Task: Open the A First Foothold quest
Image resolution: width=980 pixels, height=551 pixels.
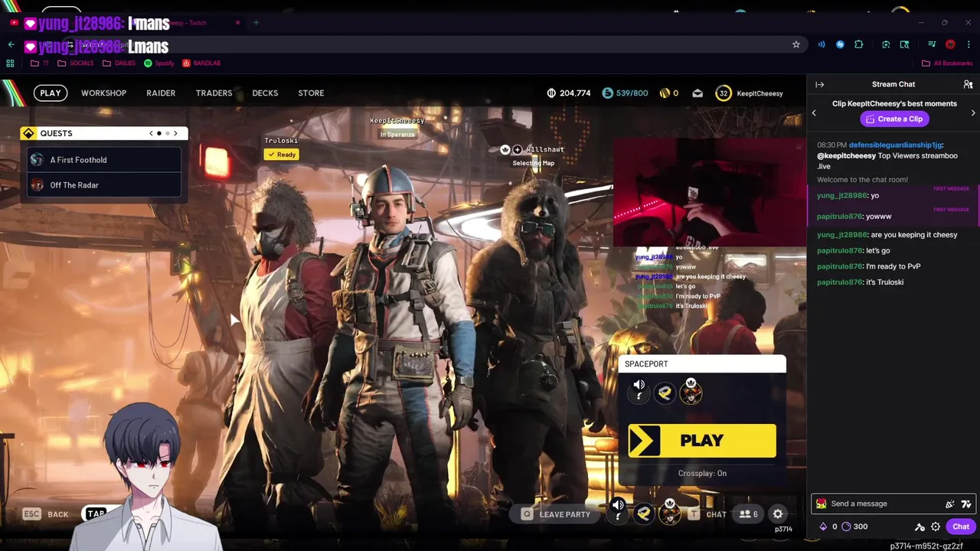Action: coord(104,160)
